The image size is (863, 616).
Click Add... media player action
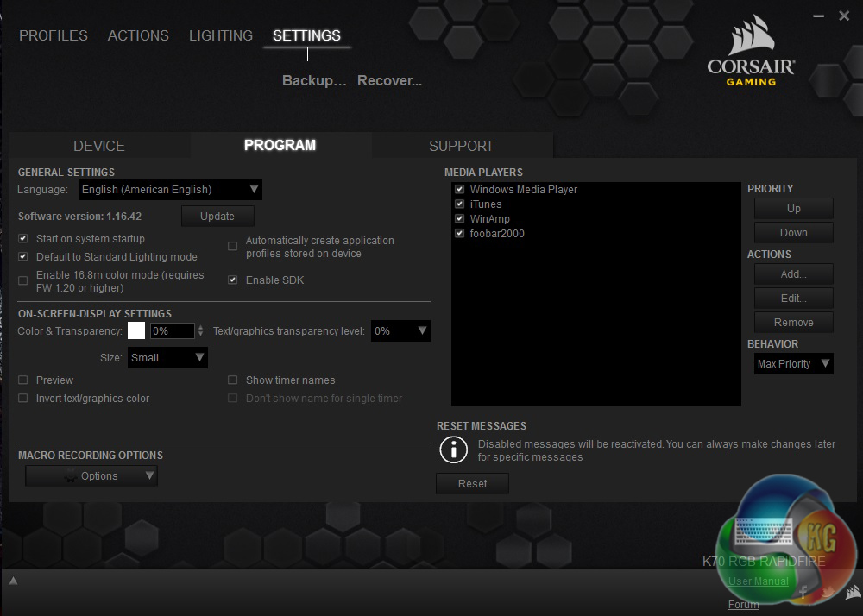pyautogui.click(x=794, y=273)
